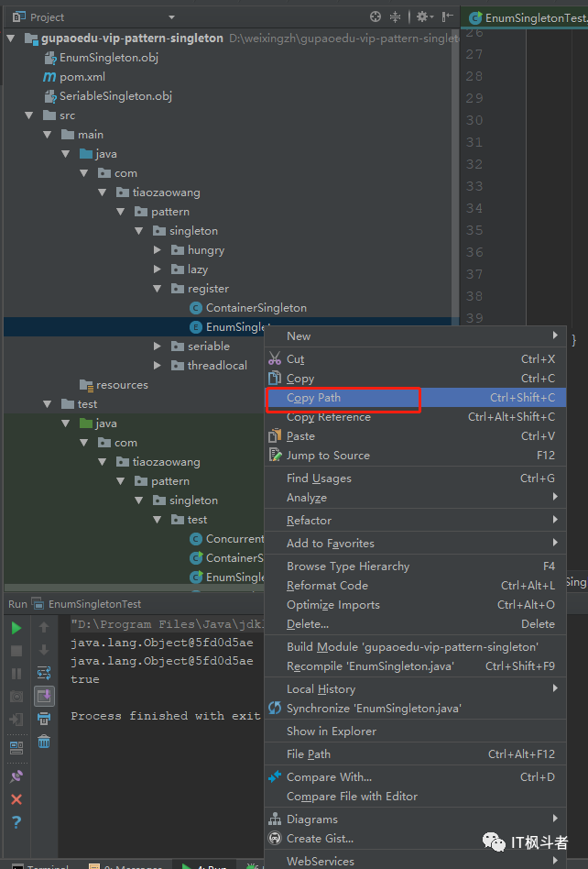Click Build Module 'gupaoedu-vip-pattern-singleton'
The image size is (588, 869).
point(415,647)
